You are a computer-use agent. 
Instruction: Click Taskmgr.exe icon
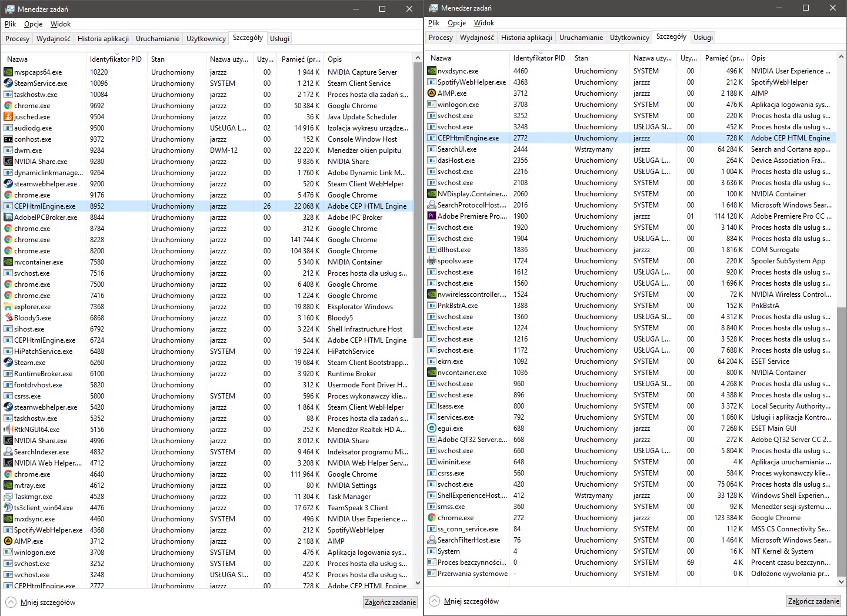(x=8, y=497)
